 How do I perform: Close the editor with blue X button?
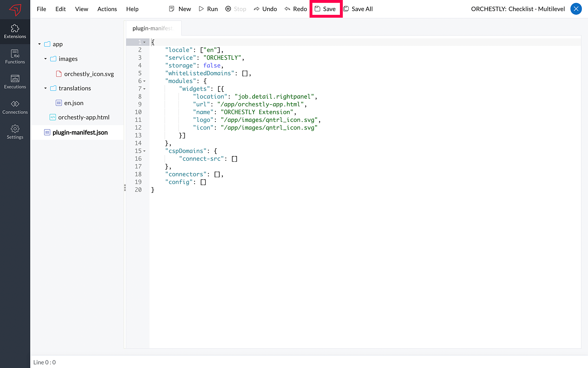(x=576, y=9)
